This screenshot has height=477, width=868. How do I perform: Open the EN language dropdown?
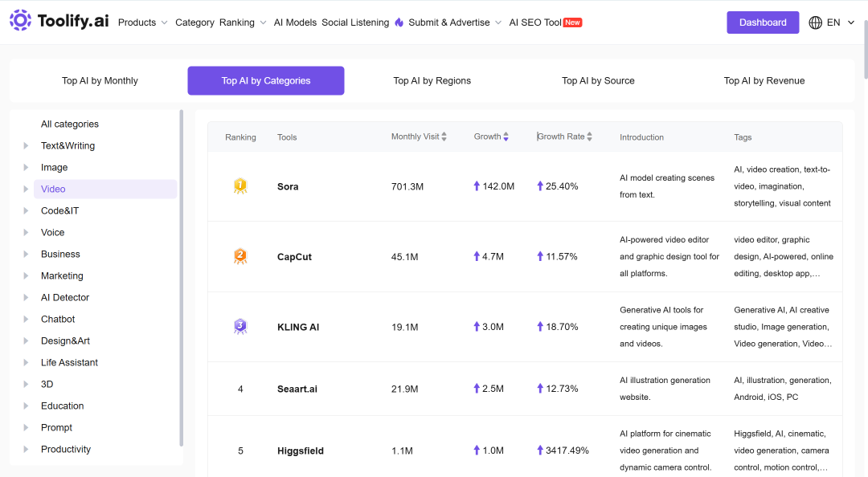[x=841, y=22]
